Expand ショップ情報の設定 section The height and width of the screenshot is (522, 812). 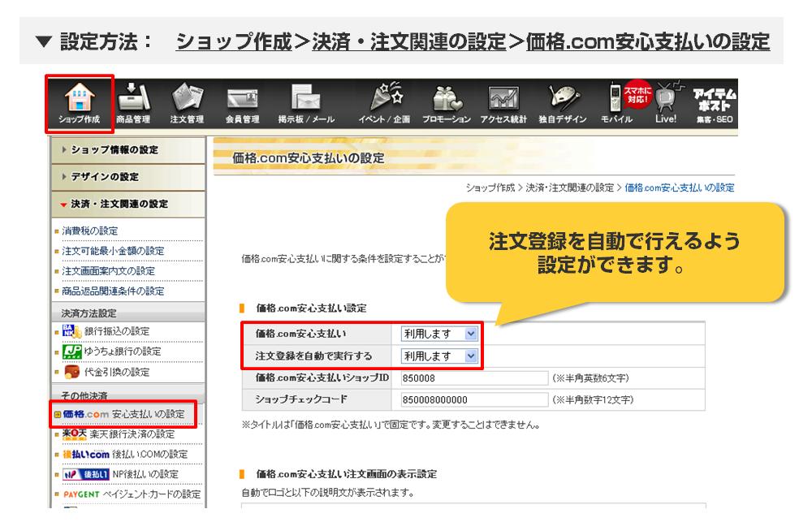(128, 149)
